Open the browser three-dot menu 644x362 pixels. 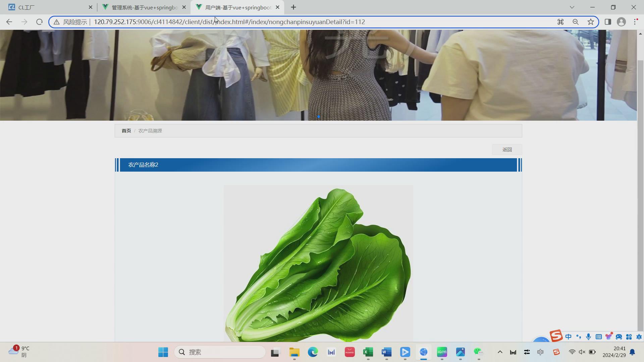coord(636,22)
